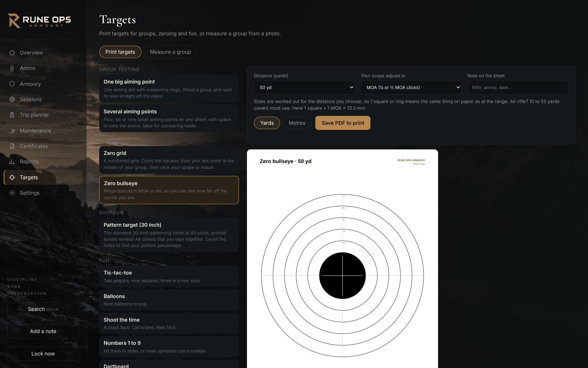The width and height of the screenshot is (588, 368).
Task: Click the Trip planner clipboard icon
Action: pos(12,115)
